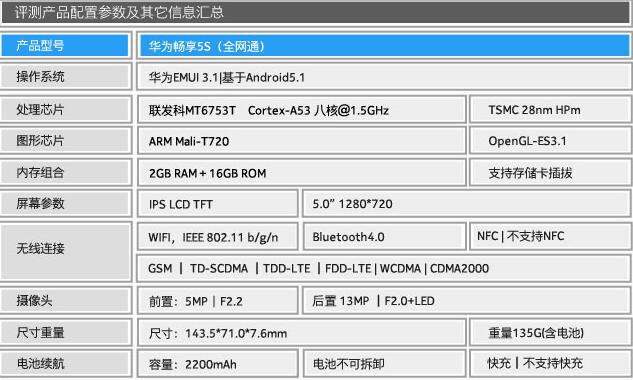633x380 pixels.
Task: Click '华为EMUI 3.1|基于Android5.1' cell
Action: click(x=384, y=77)
